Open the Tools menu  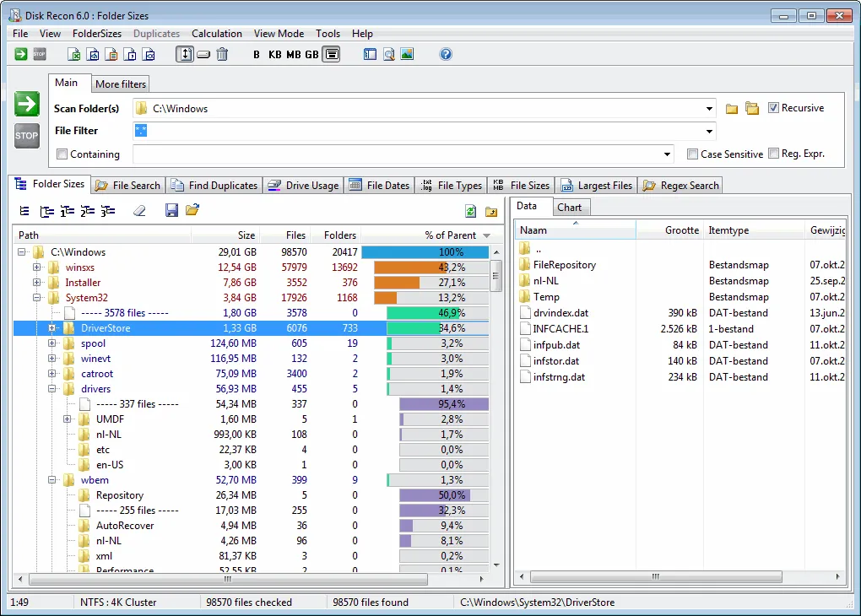pos(328,34)
